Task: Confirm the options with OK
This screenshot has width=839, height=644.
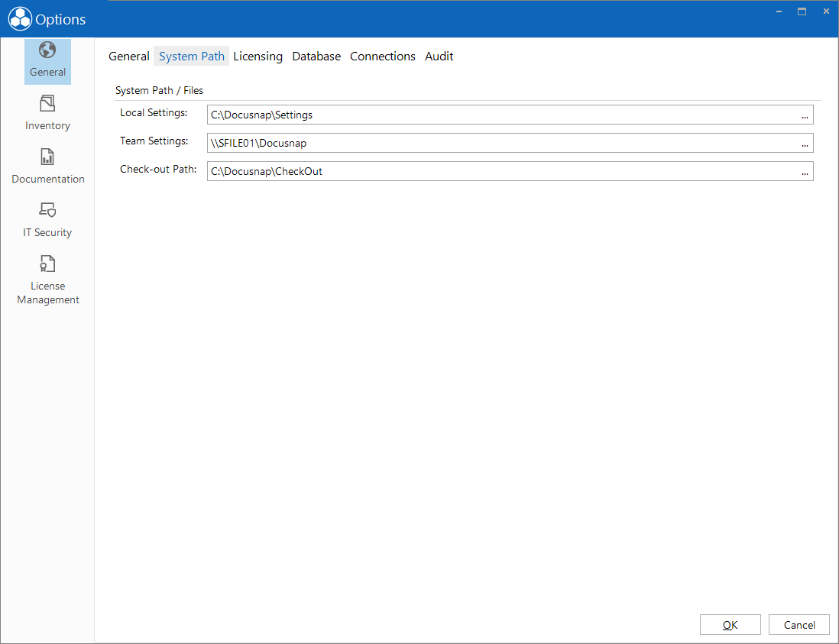Action: [x=730, y=625]
